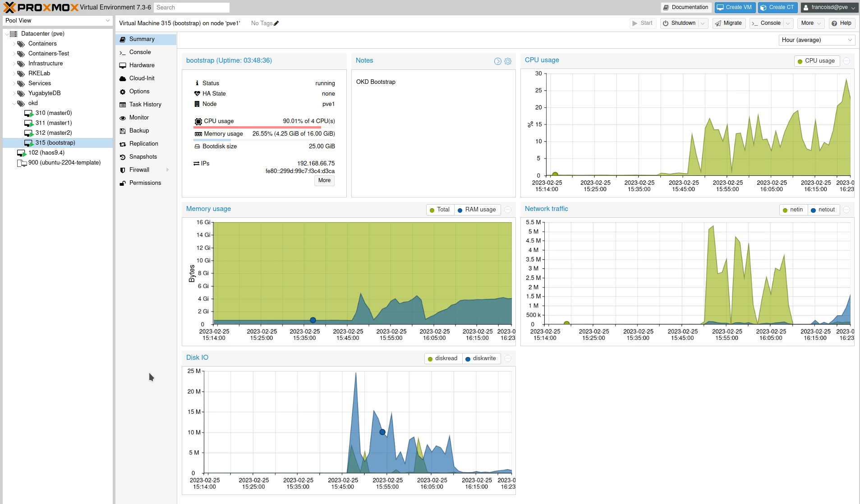Open the Options tab
The image size is (860, 504).
146,92
